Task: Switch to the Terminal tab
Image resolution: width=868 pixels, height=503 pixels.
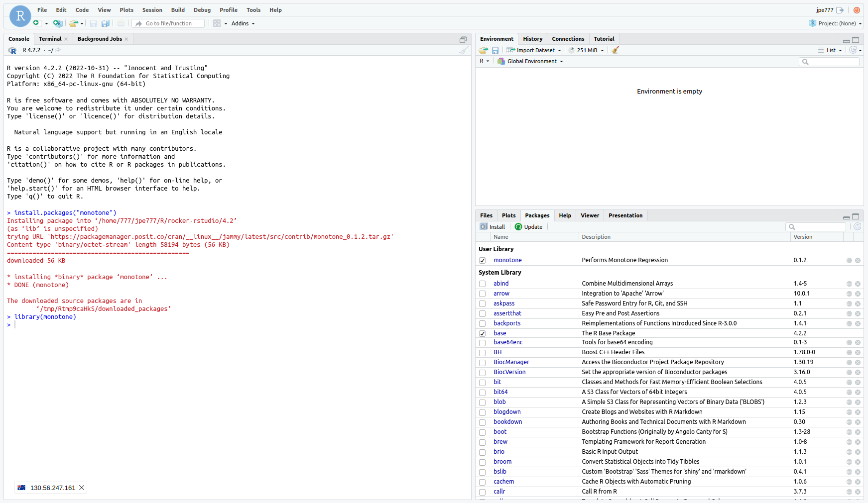Action: [50, 39]
